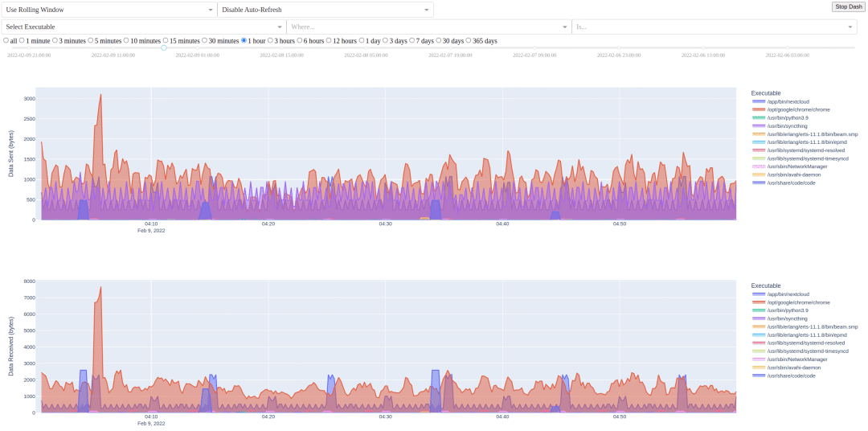The height and width of the screenshot is (431, 868).
Task: Click the Data Sent (bytes) axis title
Action: 11,153
